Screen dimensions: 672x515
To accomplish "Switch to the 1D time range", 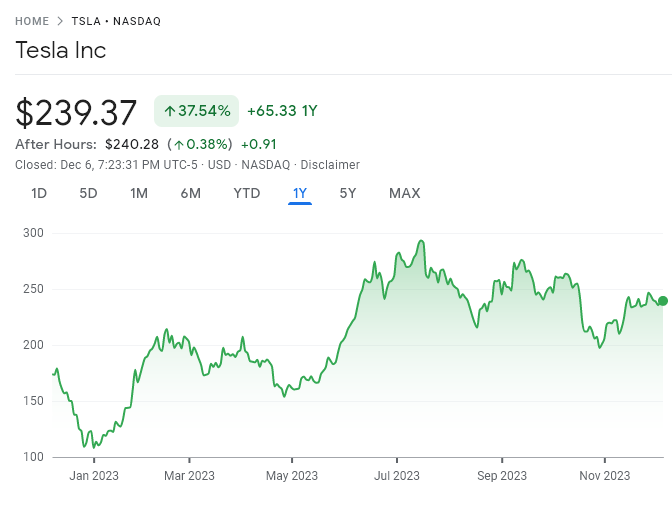I will (x=39, y=193).
